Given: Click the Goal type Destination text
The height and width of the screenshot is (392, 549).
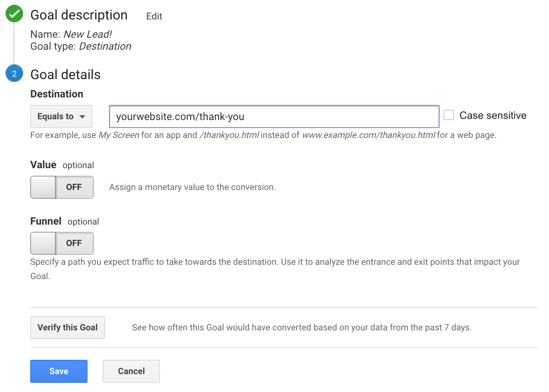Looking at the screenshot, I should pos(105,46).
